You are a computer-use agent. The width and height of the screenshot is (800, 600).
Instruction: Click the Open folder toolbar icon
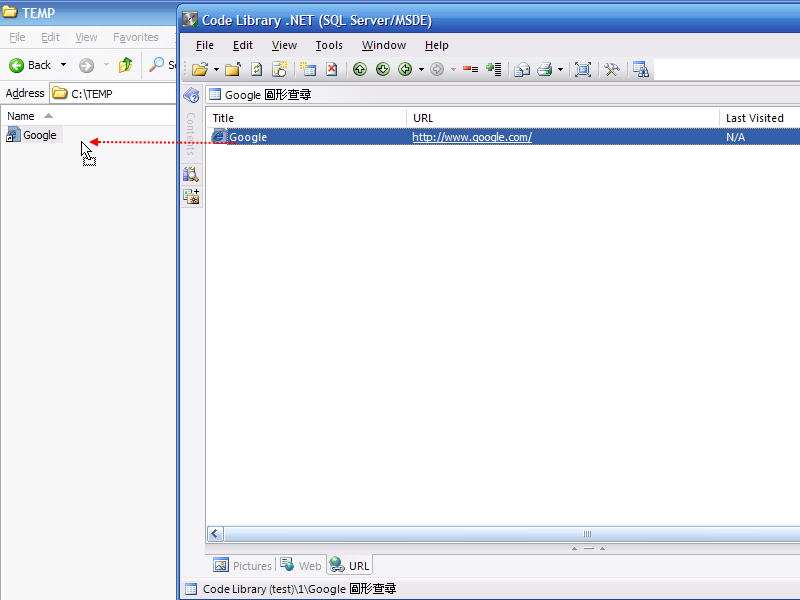tap(200, 69)
